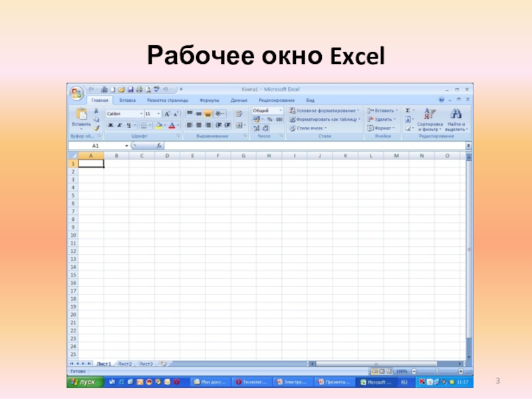Toggle align text left
Image resolution: width=532 pixels, height=399 pixels.
(190, 126)
